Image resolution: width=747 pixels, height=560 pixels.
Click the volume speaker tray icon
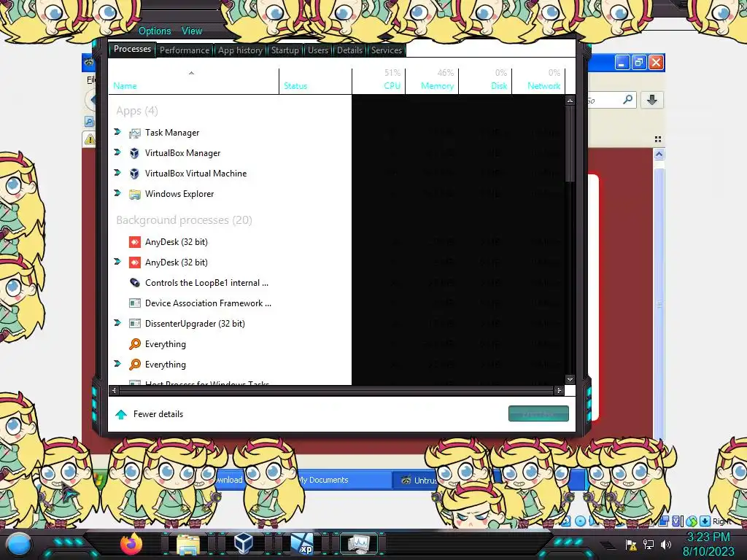(x=665, y=545)
